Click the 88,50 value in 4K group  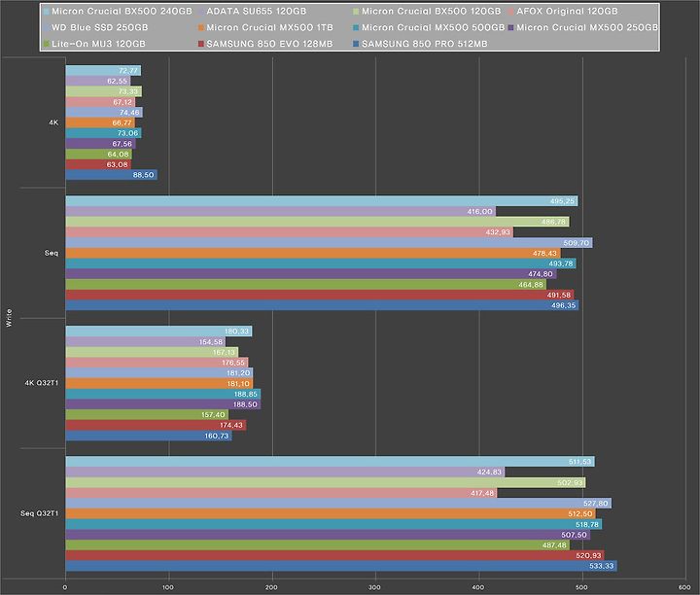click(143, 175)
